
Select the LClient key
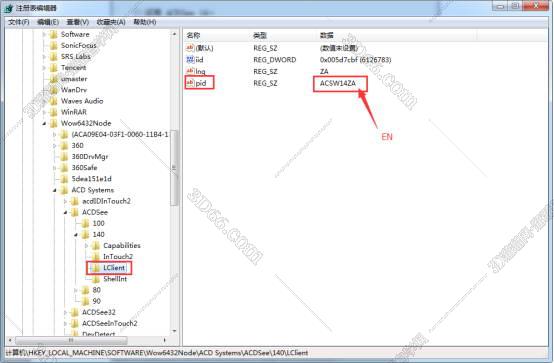[114, 268]
